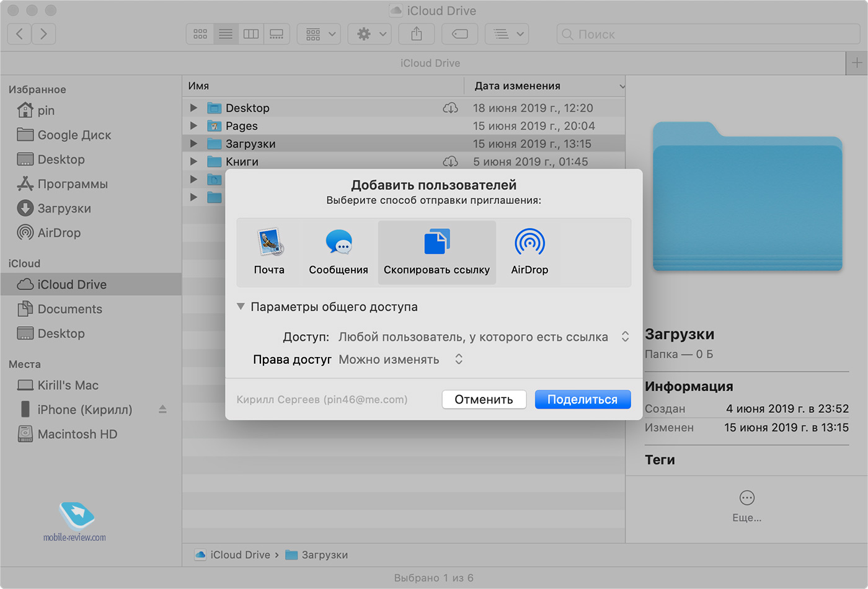Open Программы applications in the sidebar
This screenshot has height=589, width=868.
tap(91, 184)
